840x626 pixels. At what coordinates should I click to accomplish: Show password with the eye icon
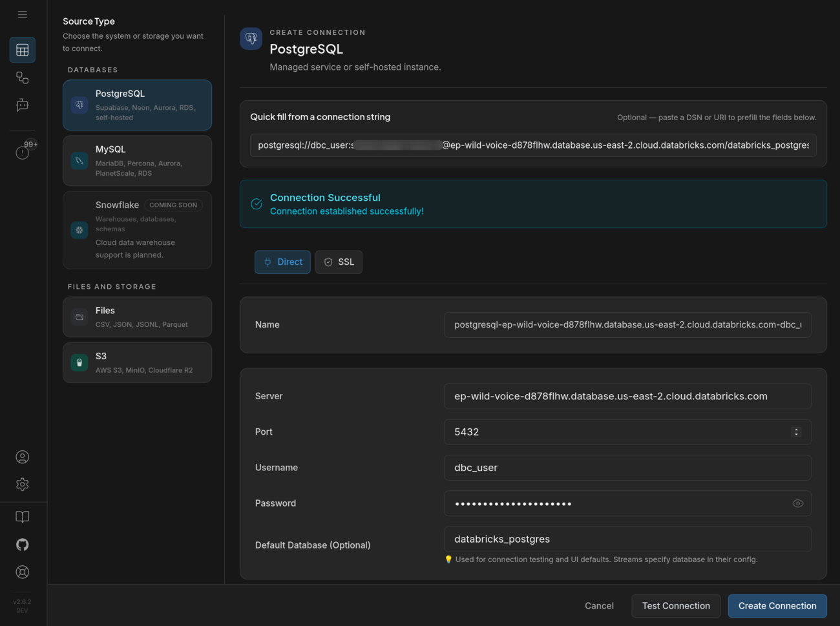pyautogui.click(x=798, y=503)
